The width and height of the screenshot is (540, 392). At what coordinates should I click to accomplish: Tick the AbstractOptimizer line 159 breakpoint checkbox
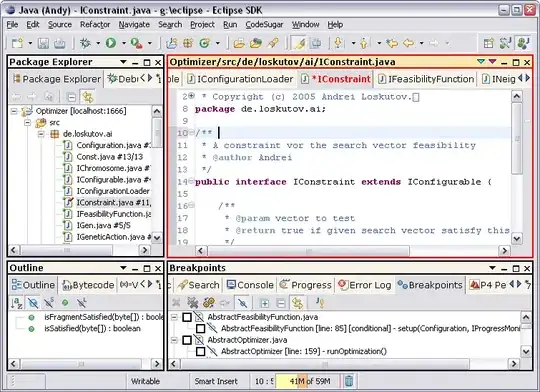pos(200,351)
